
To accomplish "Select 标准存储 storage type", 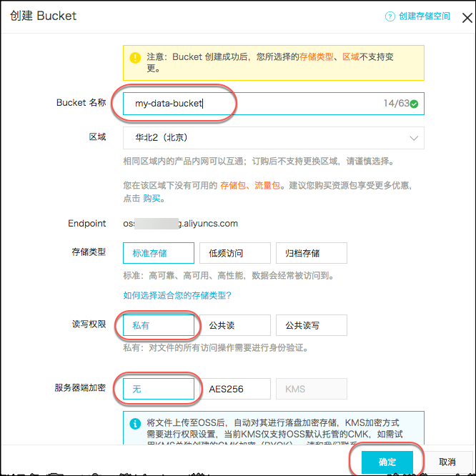I will pos(159,253).
